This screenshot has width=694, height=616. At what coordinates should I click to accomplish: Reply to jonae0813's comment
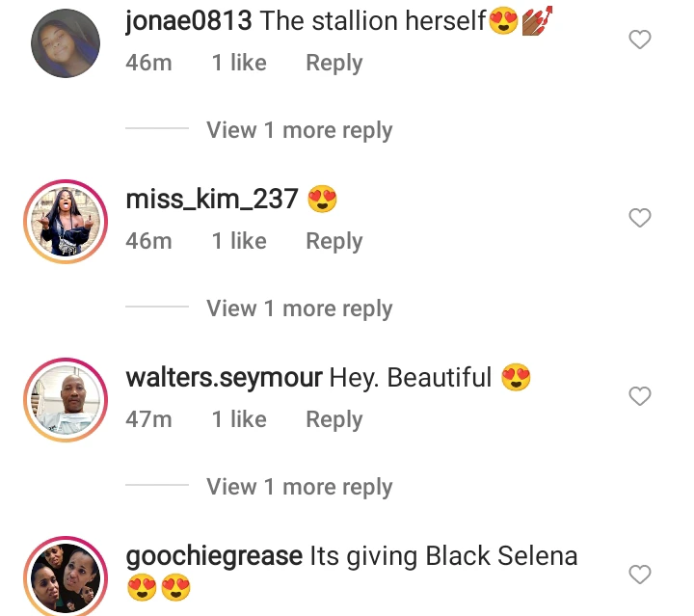coord(334,63)
